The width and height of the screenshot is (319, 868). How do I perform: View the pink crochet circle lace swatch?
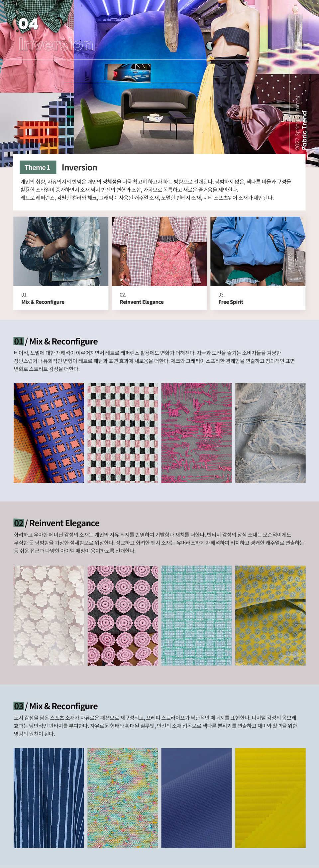point(123,615)
